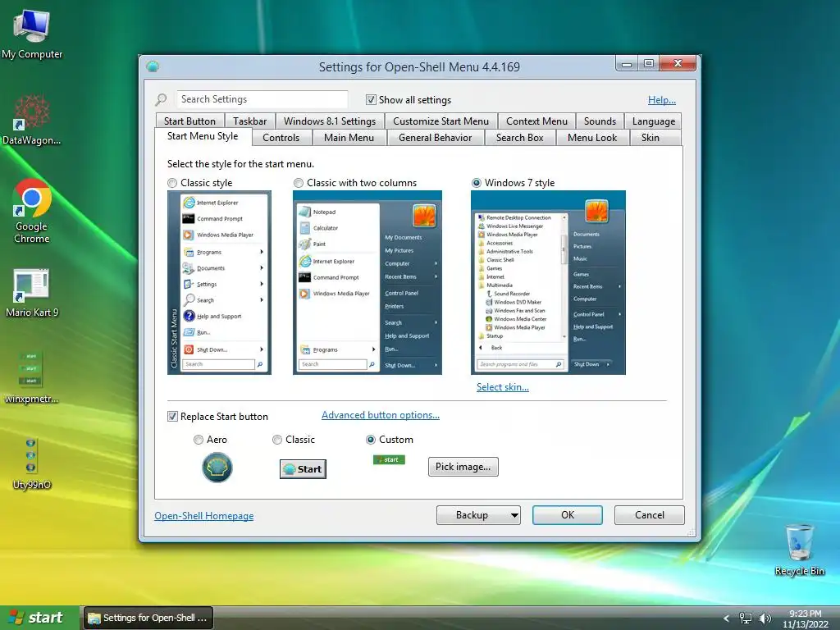
Task: Open the Sounds tab
Action: (600, 121)
